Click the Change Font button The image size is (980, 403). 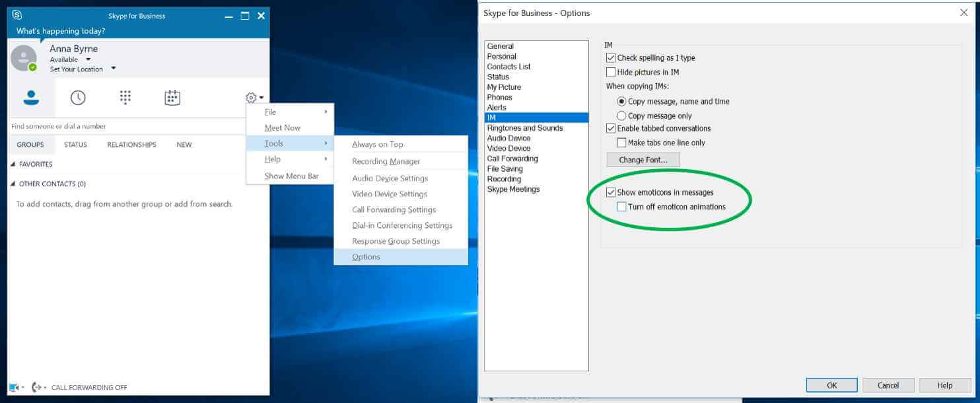pyautogui.click(x=643, y=160)
